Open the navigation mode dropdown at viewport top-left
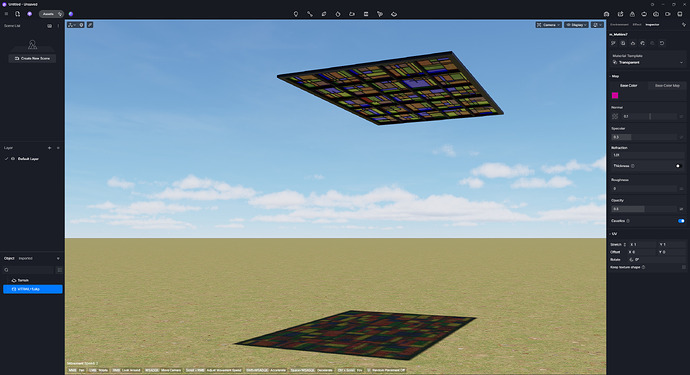690x375 pixels. click(72, 25)
